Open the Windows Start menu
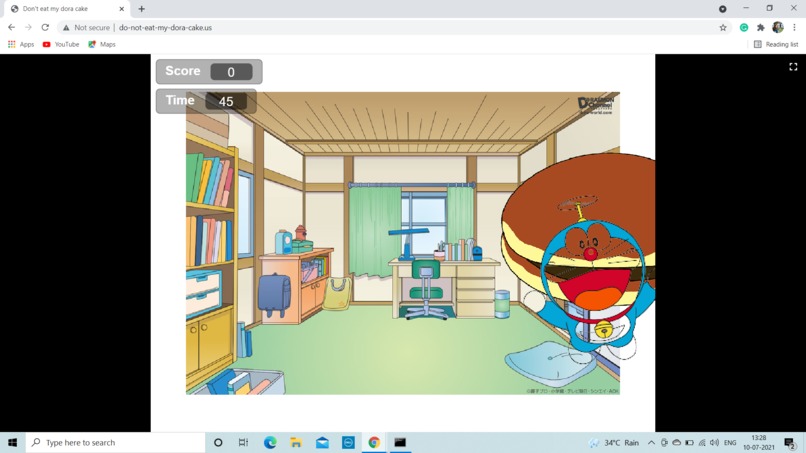806x453 pixels. 12,442
